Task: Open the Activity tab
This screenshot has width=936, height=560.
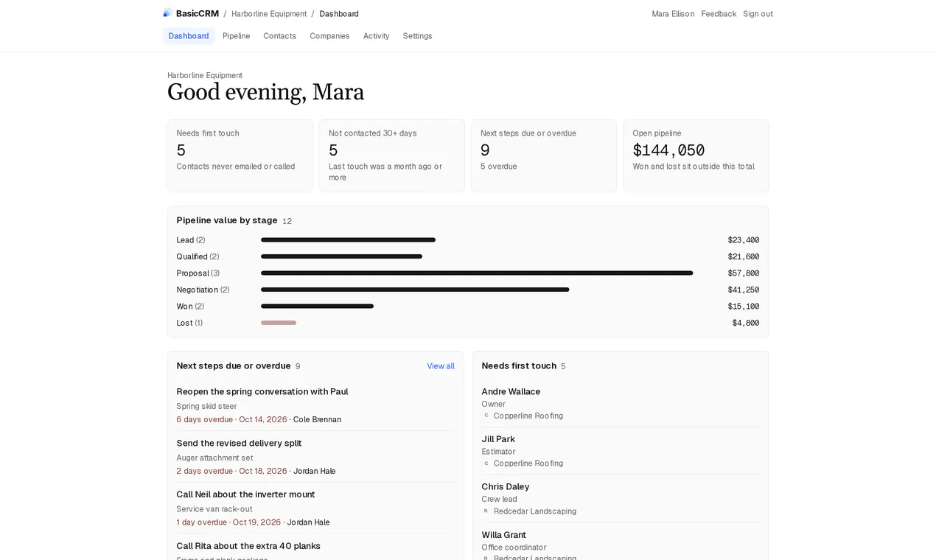Action: coord(376,36)
